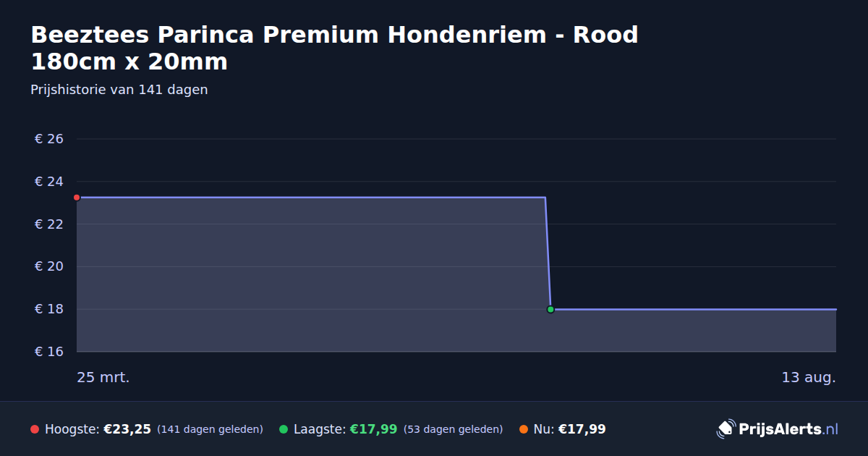Image resolution: width=868 pixels, height=456 pixels.
Task: Select the Beeztees Parinca Premium Hondenriem title
Action: click(334, 48)
